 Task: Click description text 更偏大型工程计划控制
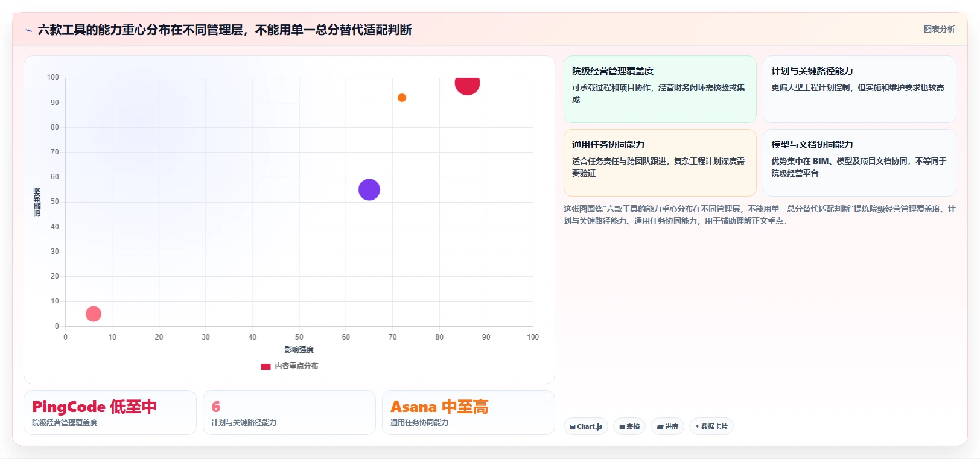tap(857, 87)
